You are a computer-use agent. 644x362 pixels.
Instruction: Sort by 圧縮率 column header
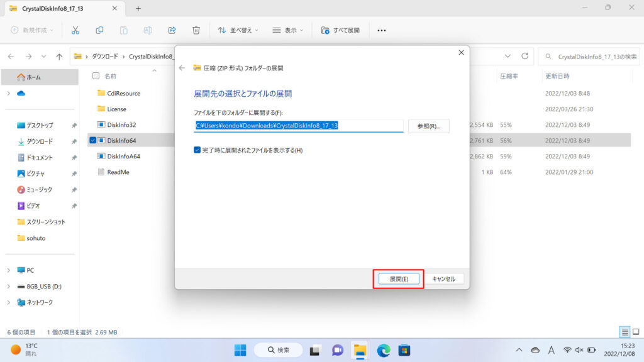(x=509, y=76)
